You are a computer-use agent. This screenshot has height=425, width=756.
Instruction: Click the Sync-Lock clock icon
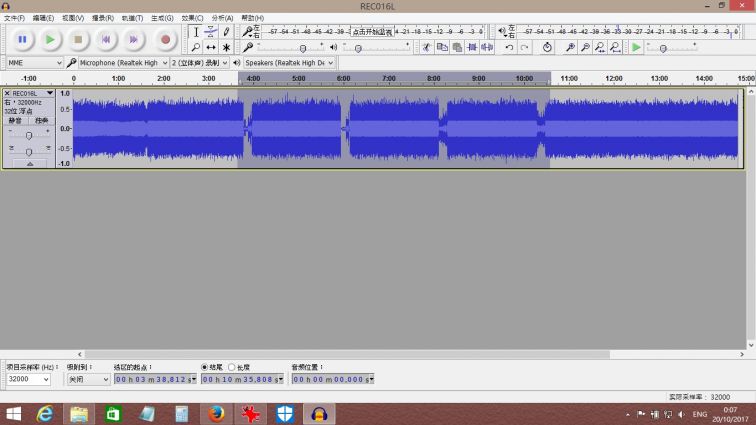[x=547, y=47]
